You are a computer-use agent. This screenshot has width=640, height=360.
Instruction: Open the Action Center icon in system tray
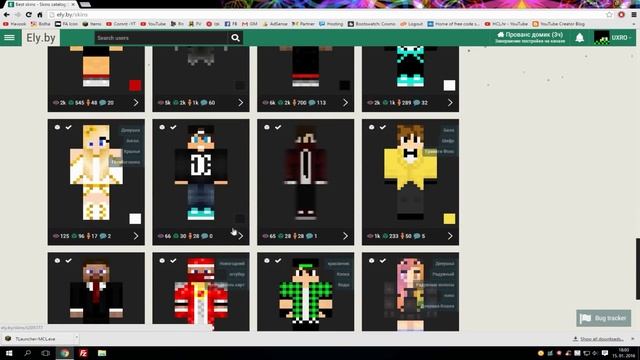pyautogui.click(x=605, y=353)
